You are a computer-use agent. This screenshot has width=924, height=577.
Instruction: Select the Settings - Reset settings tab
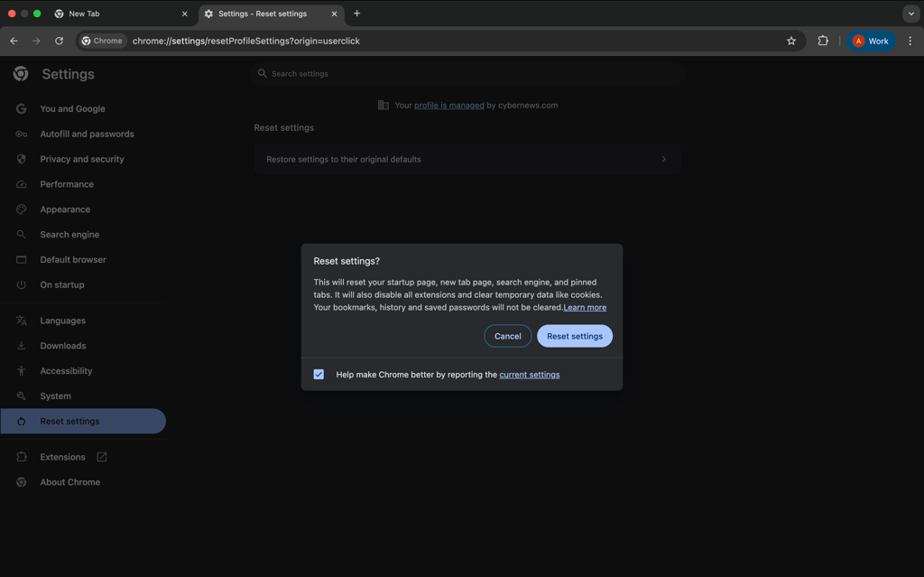click(x=271, y=14)
